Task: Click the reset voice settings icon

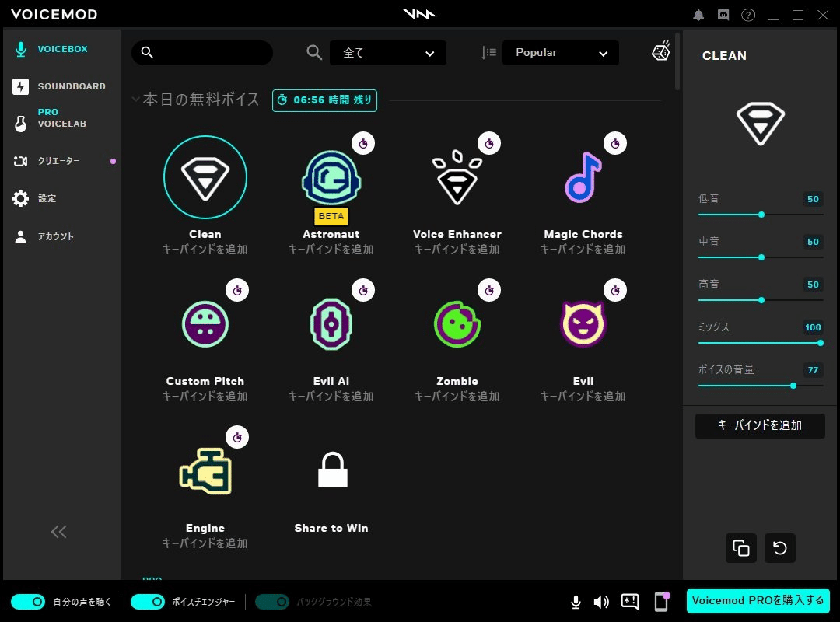Action: tap(779, 548)
